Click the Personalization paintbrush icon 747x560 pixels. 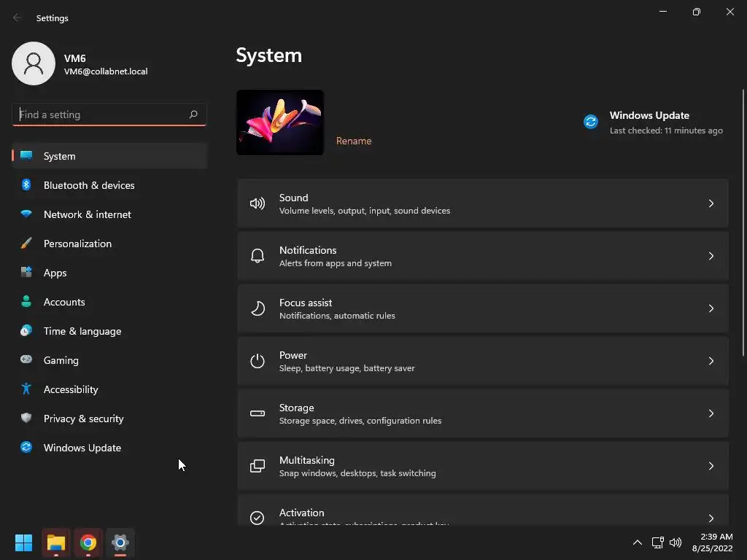(26, 244)
